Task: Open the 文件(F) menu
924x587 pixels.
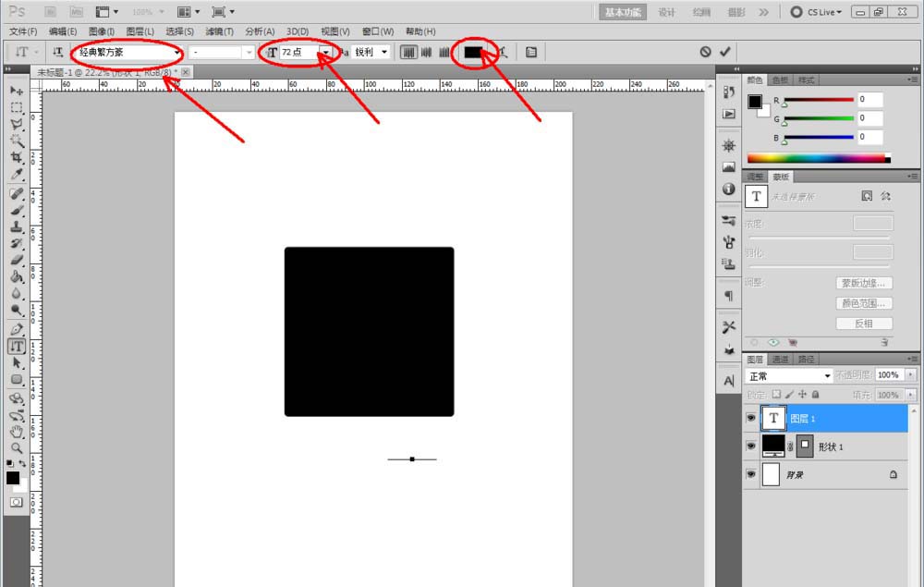Action: point(23,31)
